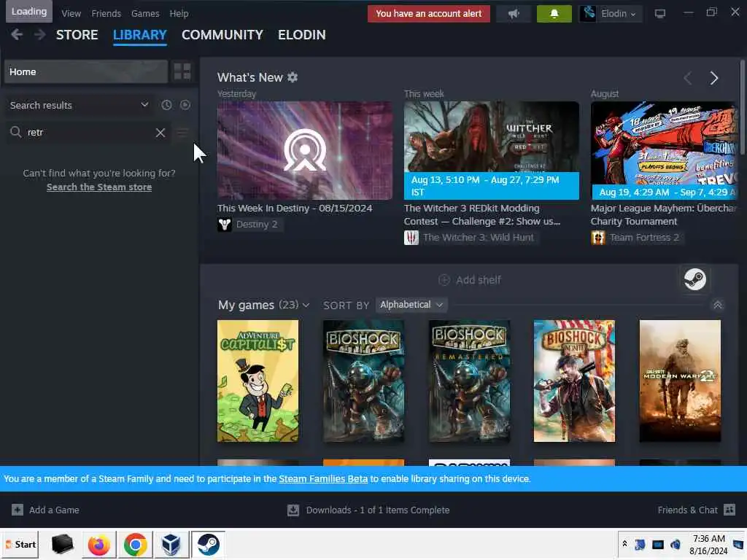Show next What's New items arrow
The height and width of the screenshot is (560, 747).
(x=713, y=77)
